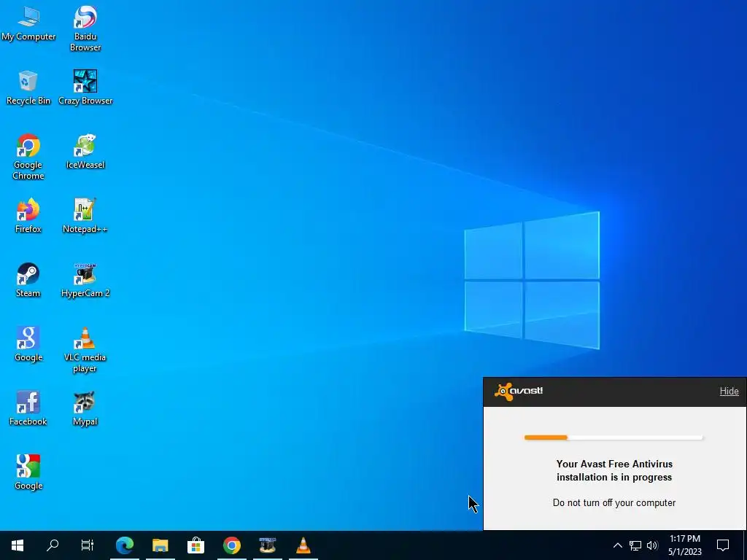
Task: Select the blue Google shortcut above Facebook
Action: point(28,344)
